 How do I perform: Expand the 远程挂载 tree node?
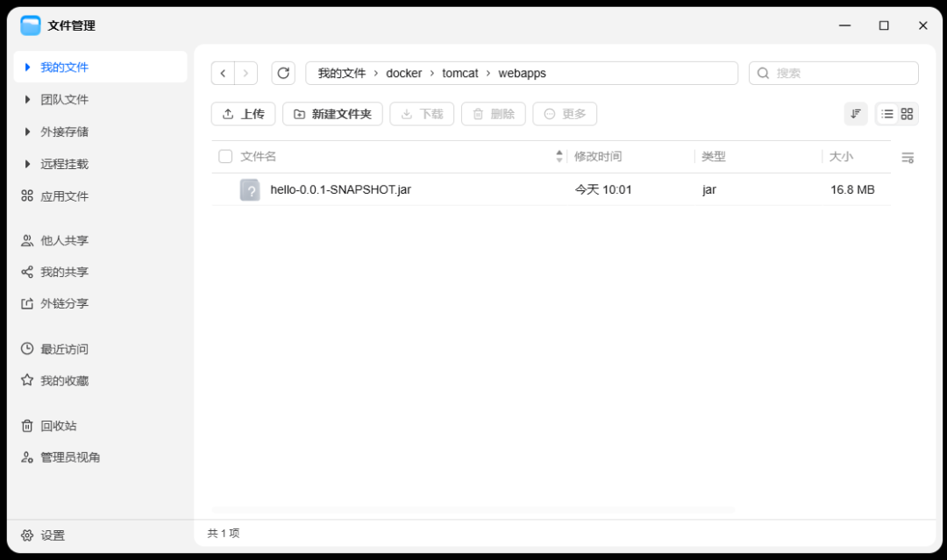27,164
